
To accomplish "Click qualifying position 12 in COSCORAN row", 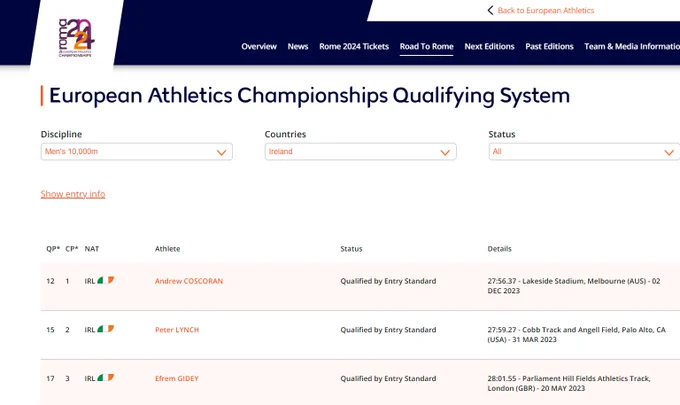I will coord(50,281).
